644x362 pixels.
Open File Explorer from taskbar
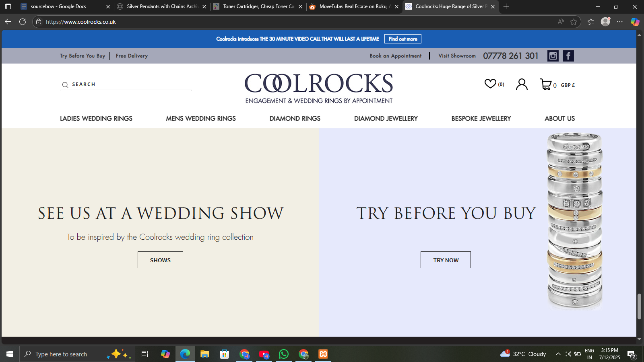[205, 354]
